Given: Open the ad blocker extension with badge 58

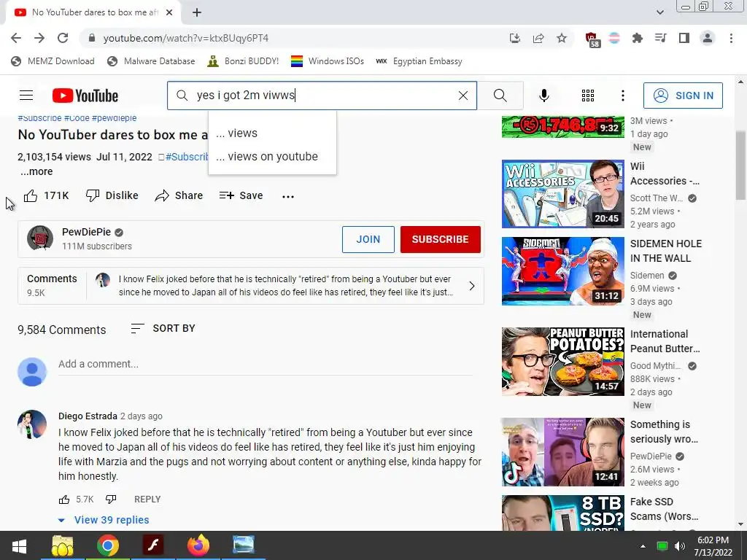Looking at the screenshot, I should click(x=592, y=39).
